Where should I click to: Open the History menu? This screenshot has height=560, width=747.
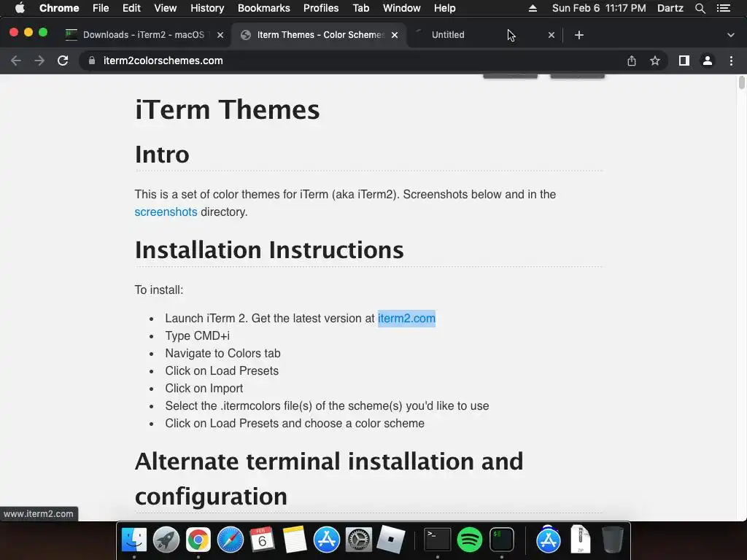click(x=207, y=8)
